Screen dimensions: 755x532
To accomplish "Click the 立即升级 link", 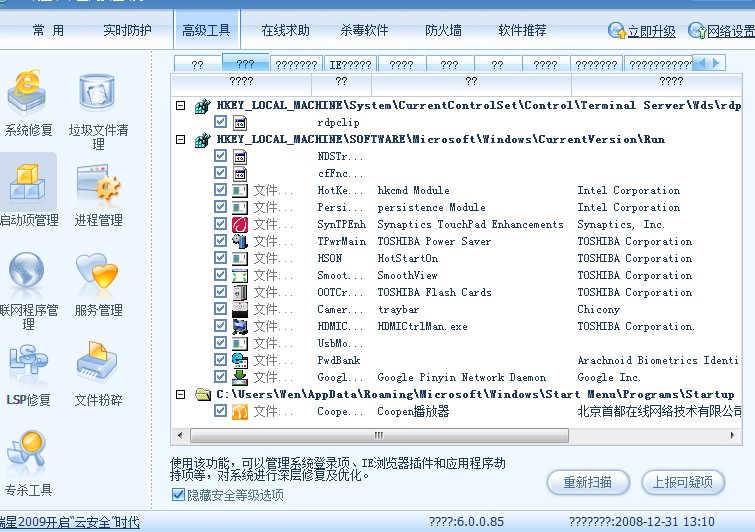I will pyautogui.click(x=651, y=32).
